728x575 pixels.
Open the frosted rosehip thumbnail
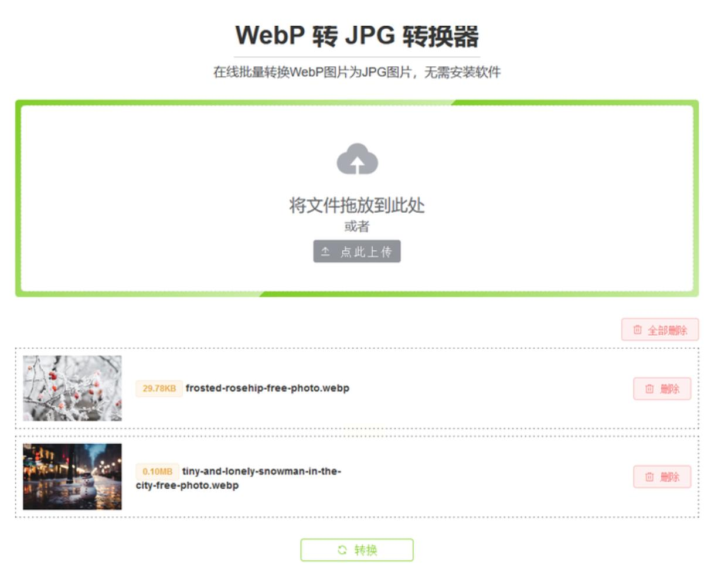[x=72, y=388]
